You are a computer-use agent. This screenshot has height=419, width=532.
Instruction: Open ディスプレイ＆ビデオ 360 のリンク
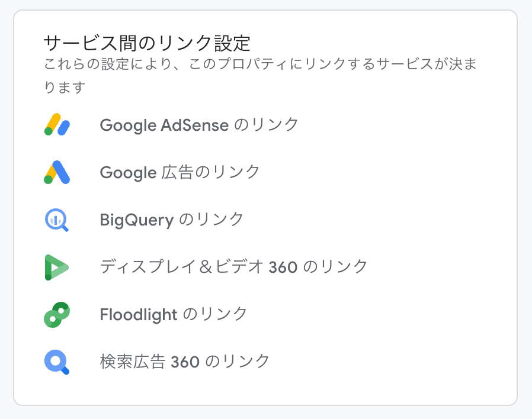[x=234, y=267]
